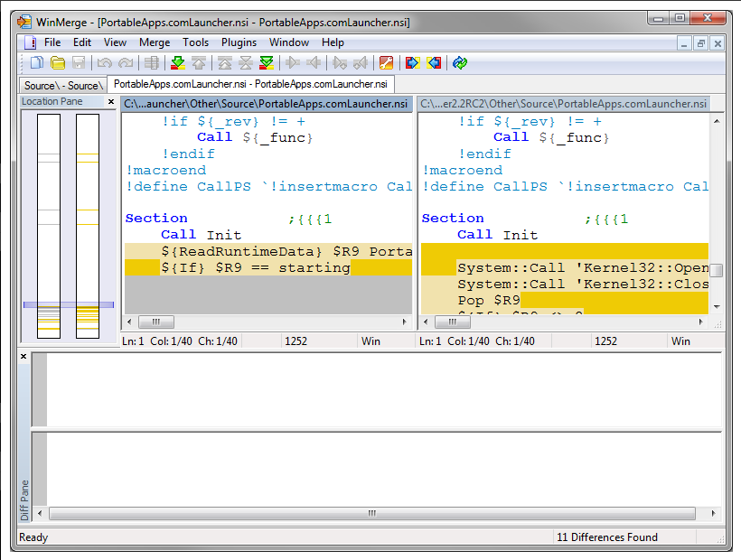Click the Copy Left toolbar icon
Image resolution: width=741 pixels, height=560 pixels.
314,63
